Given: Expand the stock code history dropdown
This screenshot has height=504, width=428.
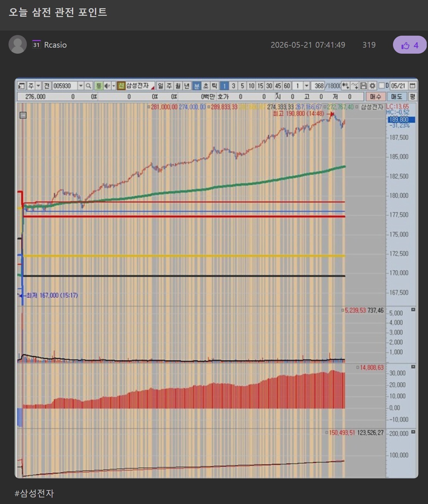Looking at the screenshot, I should [x=81, y=86].
